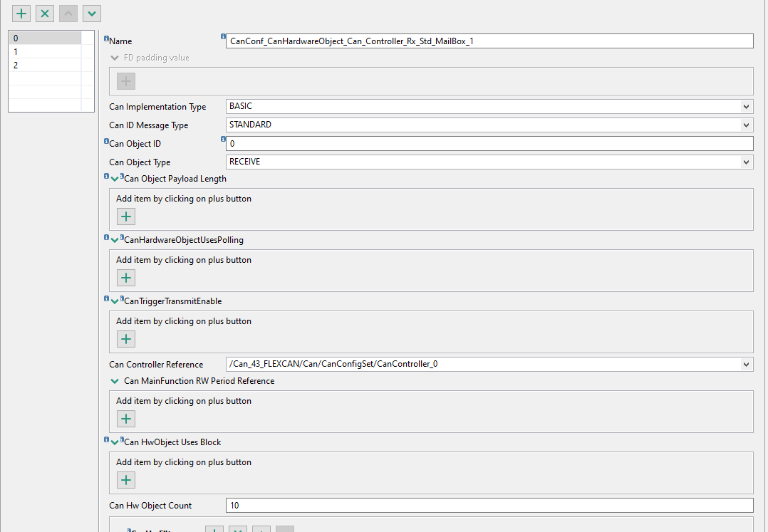768x532 pixels.
Task: Click the green plus add-item button above the index list
Action: [x=21, y=13]
